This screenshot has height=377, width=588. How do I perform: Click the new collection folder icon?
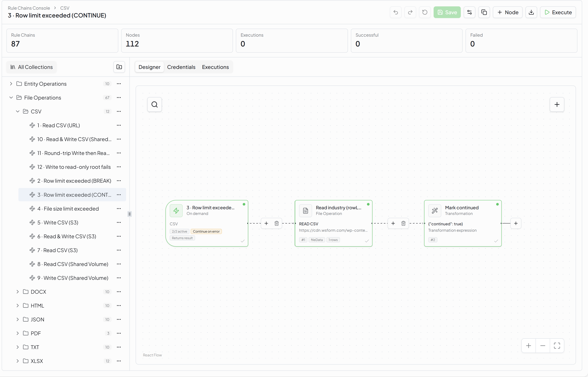(119, 67)
